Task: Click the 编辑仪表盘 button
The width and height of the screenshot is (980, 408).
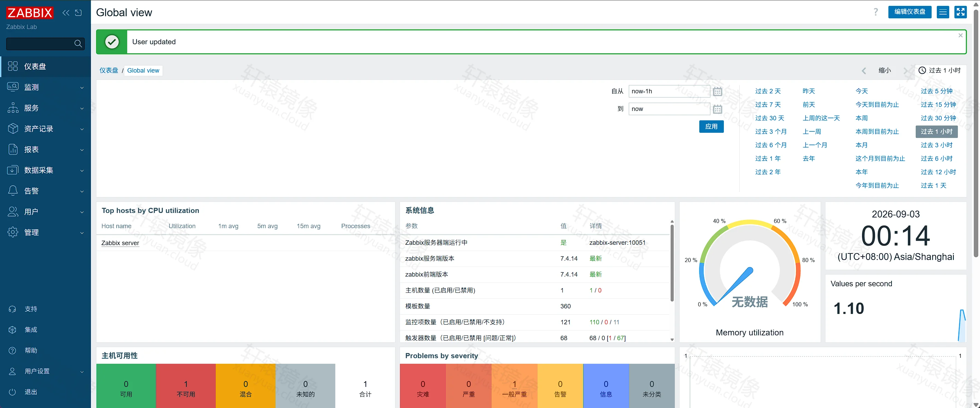Action: point(909,12)
